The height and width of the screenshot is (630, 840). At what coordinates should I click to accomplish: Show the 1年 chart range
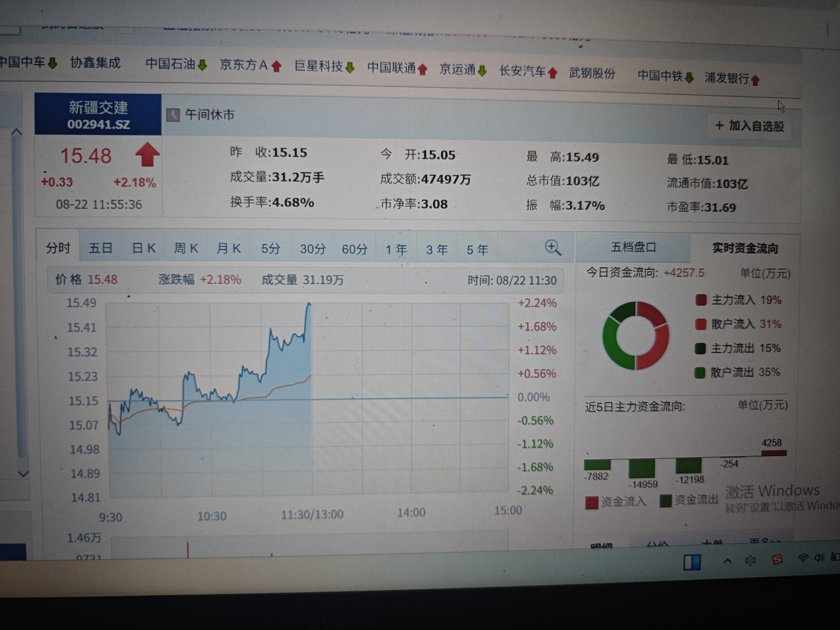[x=396, y=249]
